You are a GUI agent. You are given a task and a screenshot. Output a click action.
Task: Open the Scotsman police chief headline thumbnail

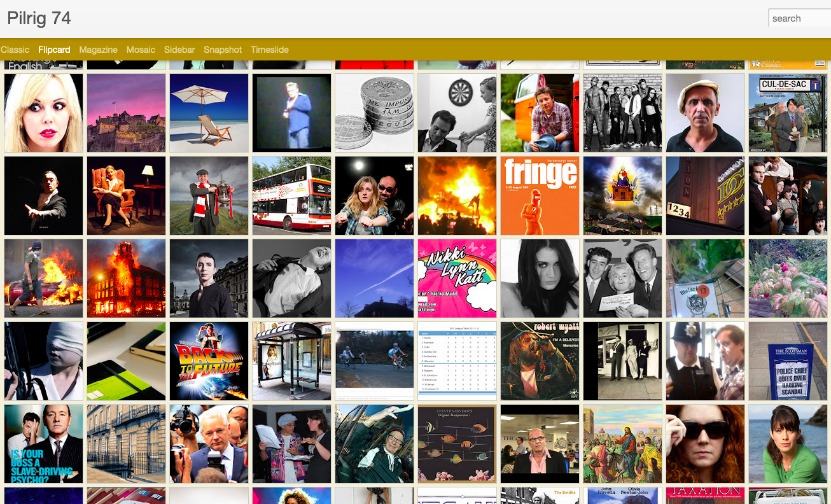[x=788, y=361]
